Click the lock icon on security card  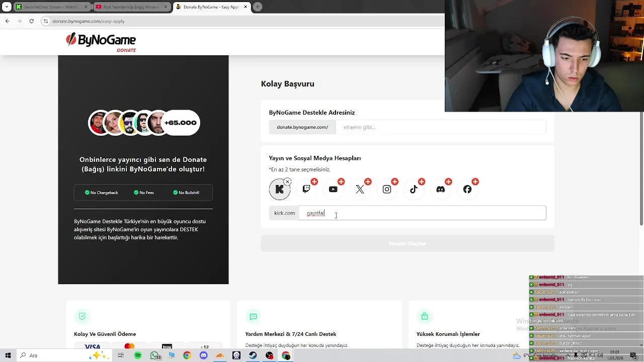(425, 316)
